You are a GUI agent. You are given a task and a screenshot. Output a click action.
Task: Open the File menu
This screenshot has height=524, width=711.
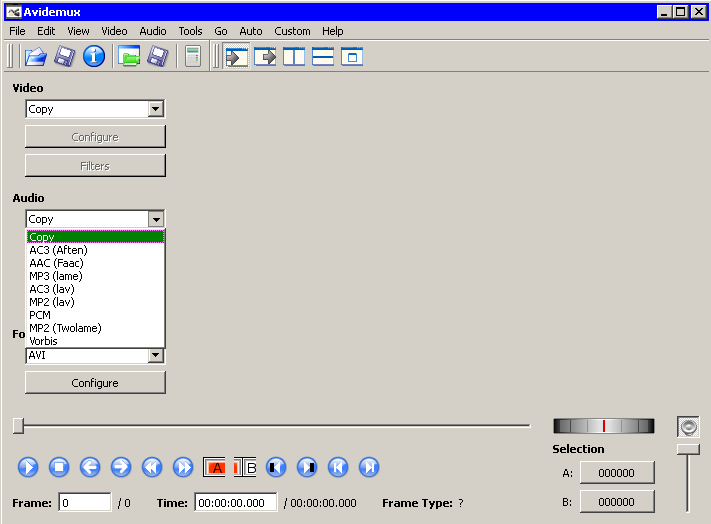point(17,31)
